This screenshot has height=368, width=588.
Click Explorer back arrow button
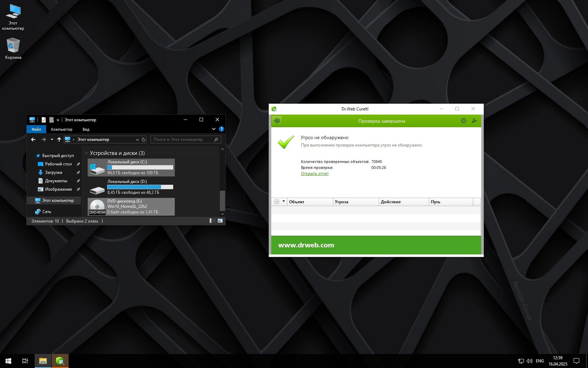[33, 139]
